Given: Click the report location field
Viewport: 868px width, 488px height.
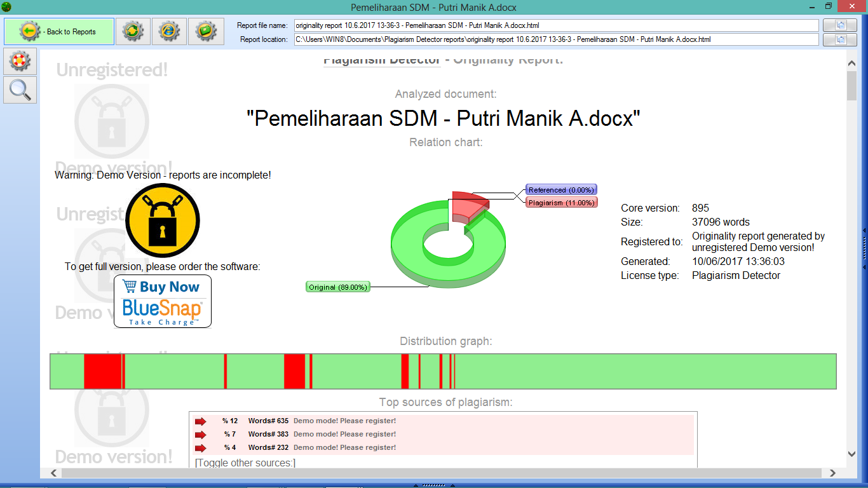Looking at the screenshot, I should (x=556, y=39).
